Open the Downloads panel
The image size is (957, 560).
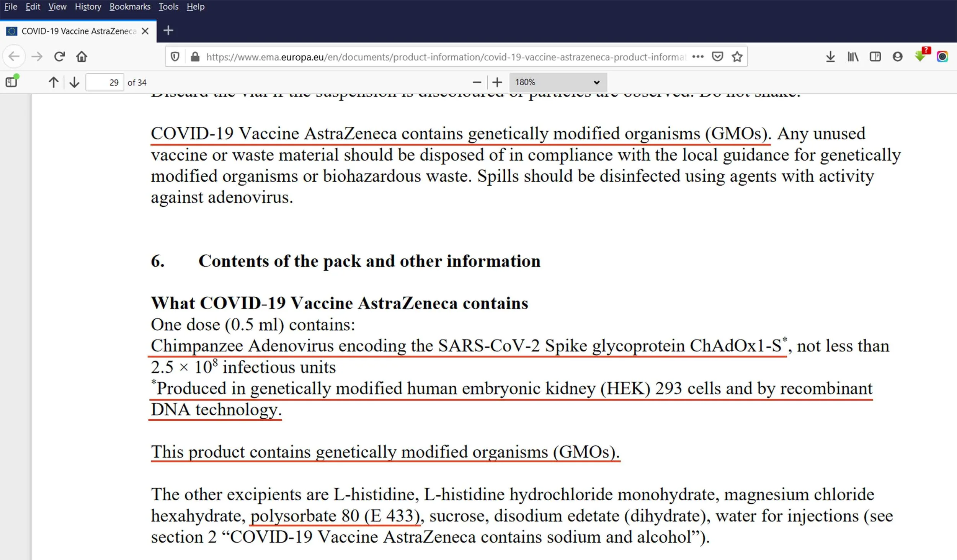coord(830,57)
